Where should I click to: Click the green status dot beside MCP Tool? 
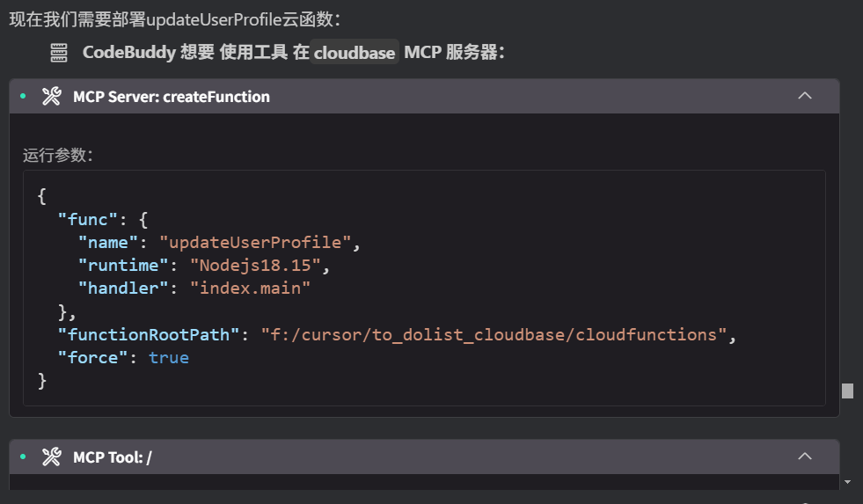point(23,457)
